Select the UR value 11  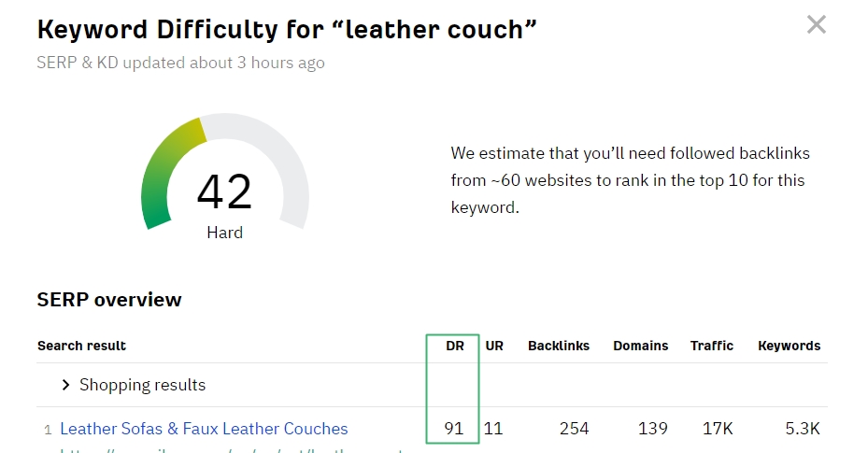click(x=493, y=429)
